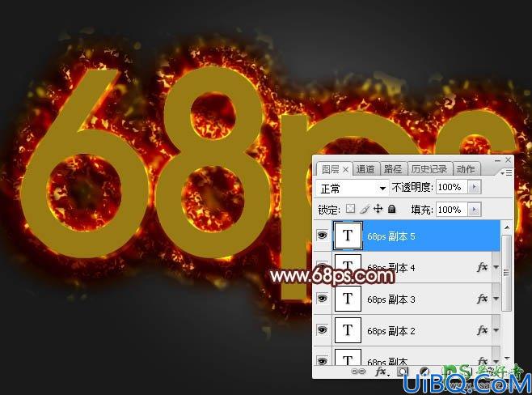Viewport: 532px width, 395px height.
Task: Click new adjustment layer half-circle icon
Action: pos(424,372)
